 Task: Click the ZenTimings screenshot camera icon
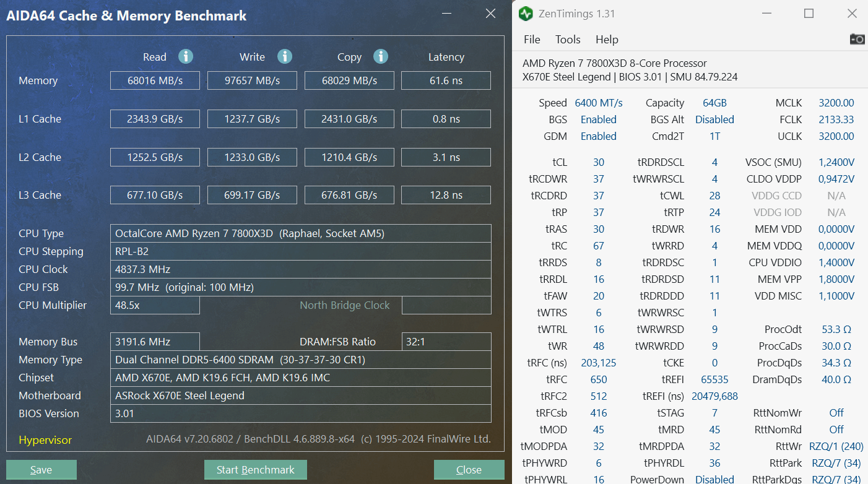[857, 39]
